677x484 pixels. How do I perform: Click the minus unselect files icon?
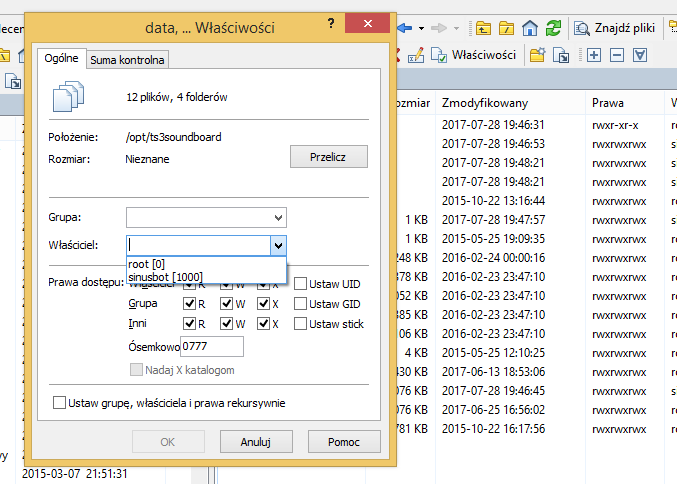617,54
